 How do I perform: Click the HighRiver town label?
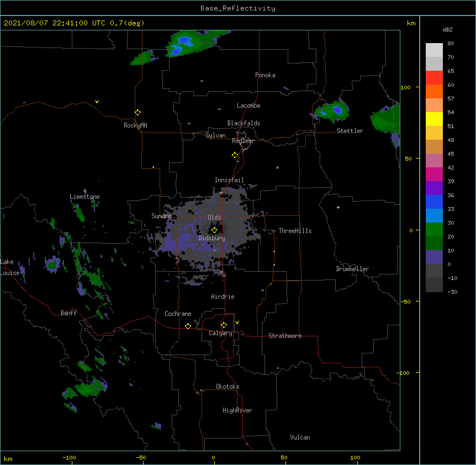coord(237,410)
